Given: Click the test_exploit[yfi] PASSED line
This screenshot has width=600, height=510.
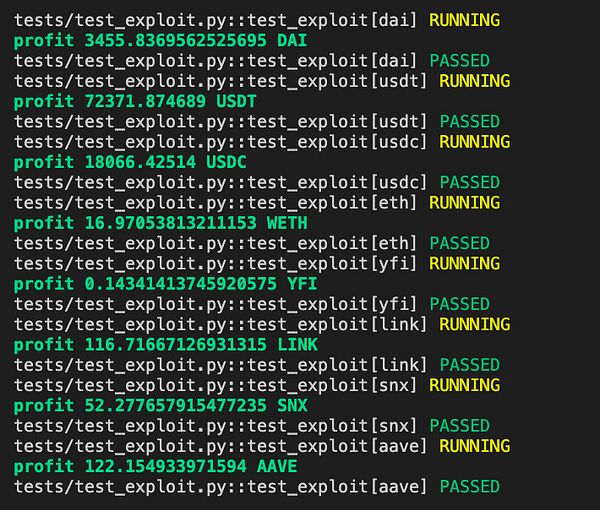Looking at the screenshot, I should coord(252,304).
